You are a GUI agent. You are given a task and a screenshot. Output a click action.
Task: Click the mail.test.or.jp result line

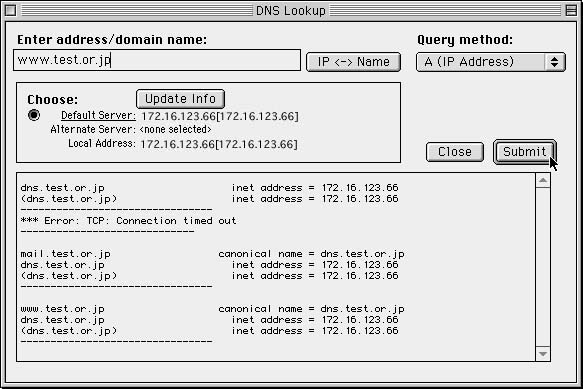coord(212,254)
